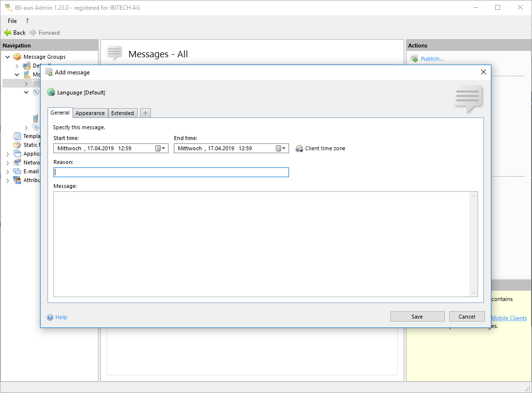This screenshot has width=532, height=393.
Task: Click the Cancel button
Action: click(466, 317)
